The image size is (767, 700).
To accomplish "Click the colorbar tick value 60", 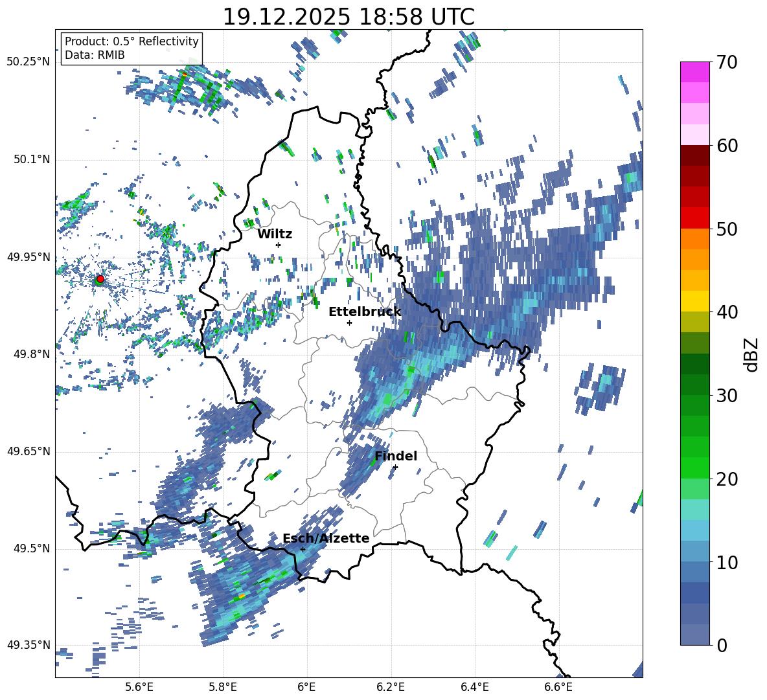I will coord(727,146).
